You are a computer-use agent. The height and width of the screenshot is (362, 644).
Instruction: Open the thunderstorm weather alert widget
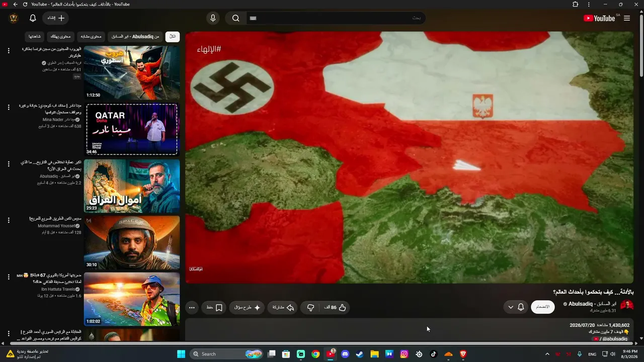click(x=27, y=354)
